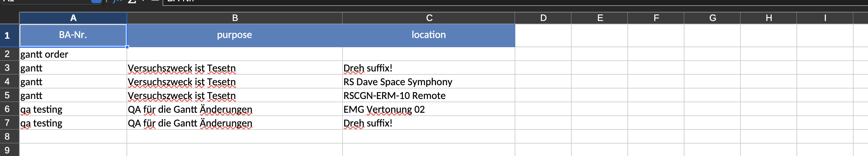Select entire row 4

[8, 82]
